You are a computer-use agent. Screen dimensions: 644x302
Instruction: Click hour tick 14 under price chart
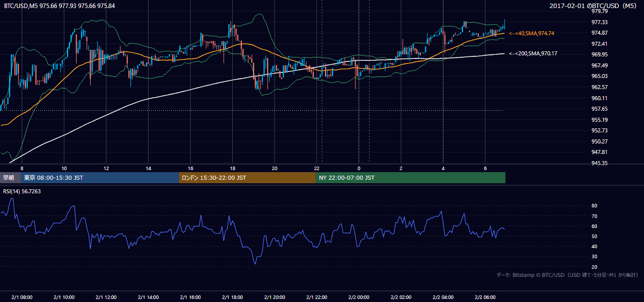click(148, 168)
